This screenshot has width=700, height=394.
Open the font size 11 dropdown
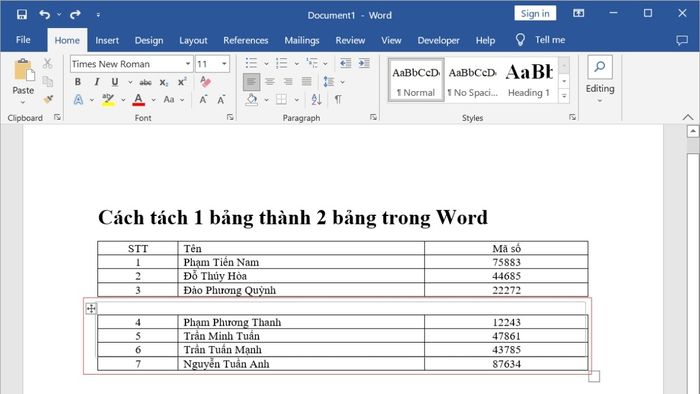pyautogui.click(x=224, y=64)
